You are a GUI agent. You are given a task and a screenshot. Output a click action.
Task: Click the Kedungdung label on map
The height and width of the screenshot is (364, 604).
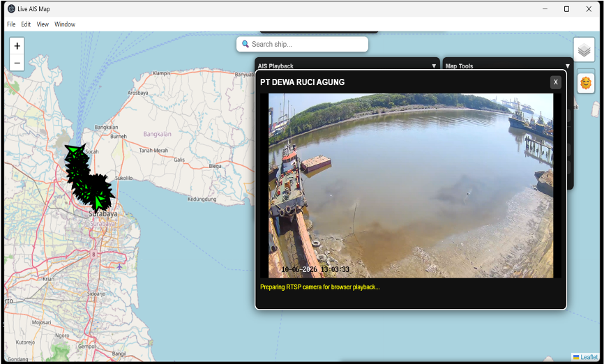[x=202, y=199]
